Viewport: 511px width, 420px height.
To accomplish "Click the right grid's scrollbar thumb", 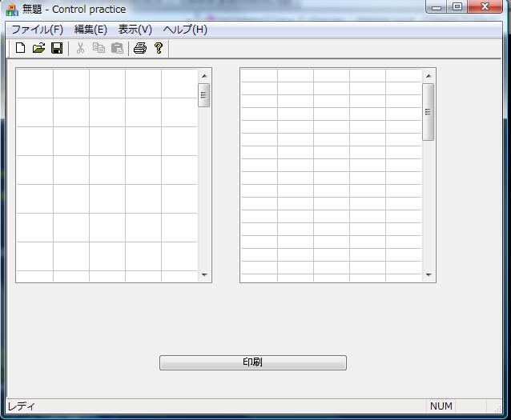I will point(429,112).
